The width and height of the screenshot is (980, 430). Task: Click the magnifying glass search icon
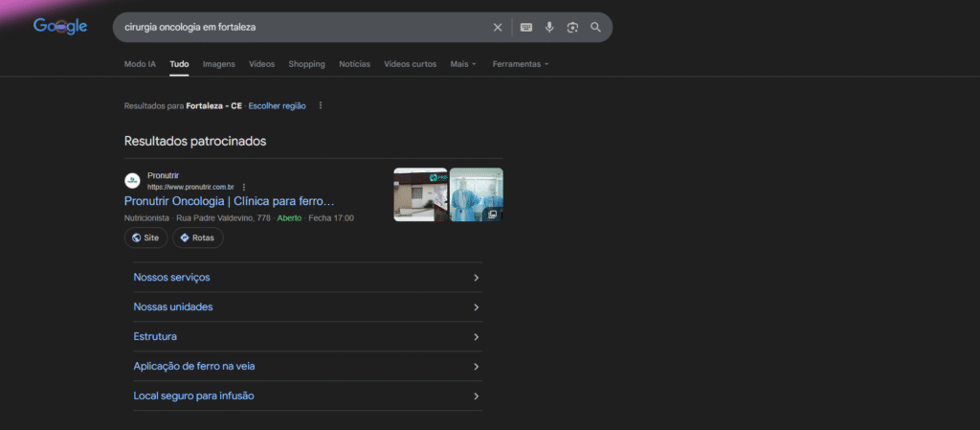coord(595,28)
